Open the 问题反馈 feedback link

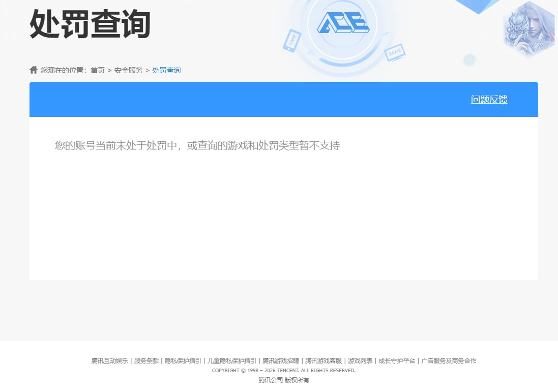pyautogui.click(x=489, y=100)
